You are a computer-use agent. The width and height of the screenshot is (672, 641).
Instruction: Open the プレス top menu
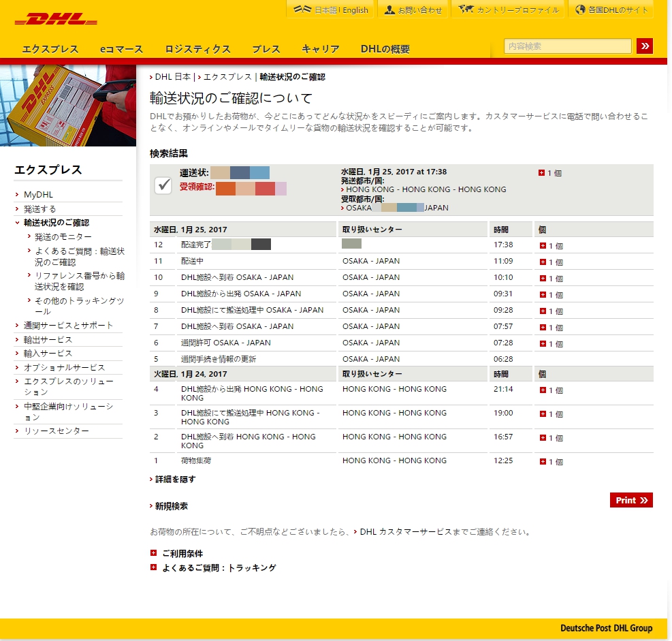tap(266, 49)
